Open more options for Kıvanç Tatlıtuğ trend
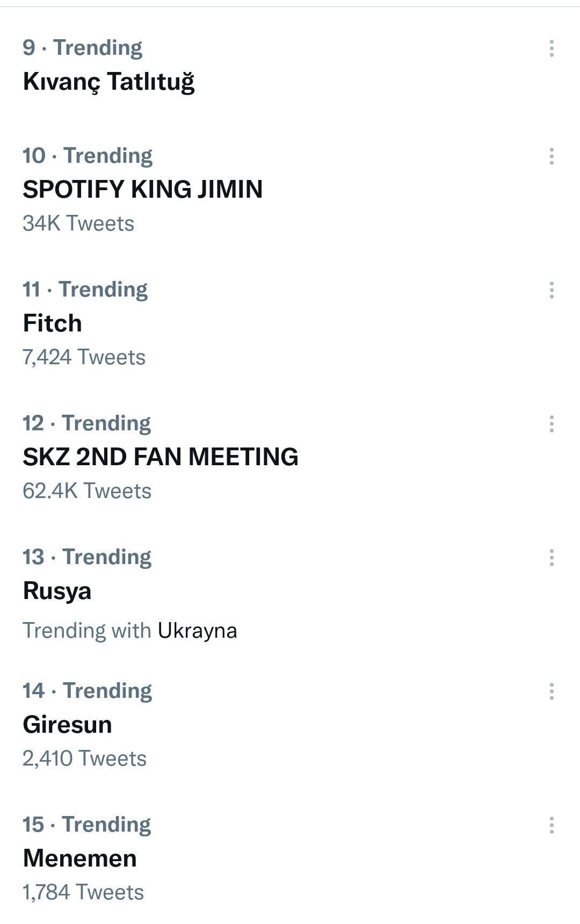Screen dimensions: 580x924 coord(552,48)
